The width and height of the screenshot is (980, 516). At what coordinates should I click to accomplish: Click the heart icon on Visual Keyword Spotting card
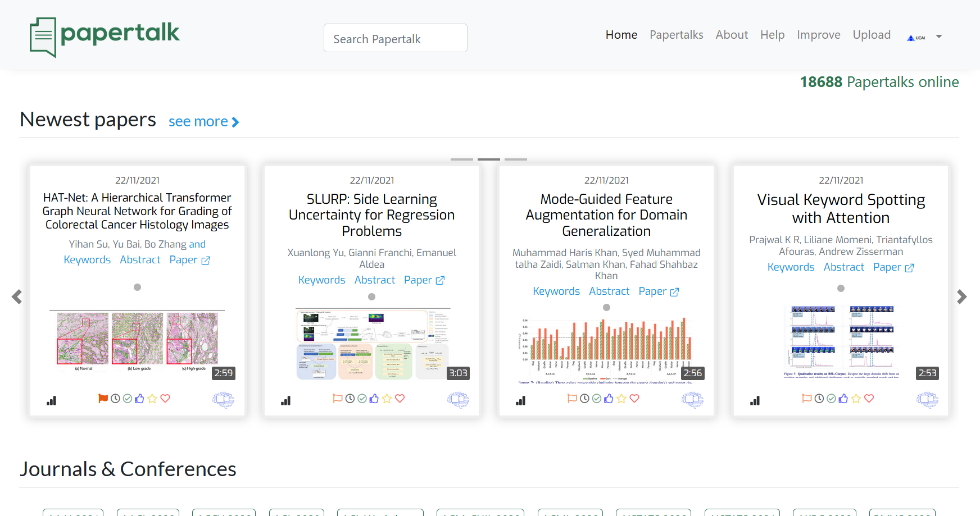[869, 399]
